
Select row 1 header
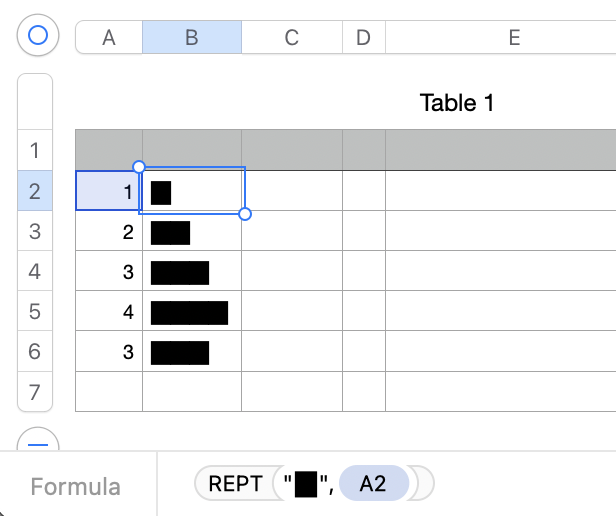(x=35, y=151)
